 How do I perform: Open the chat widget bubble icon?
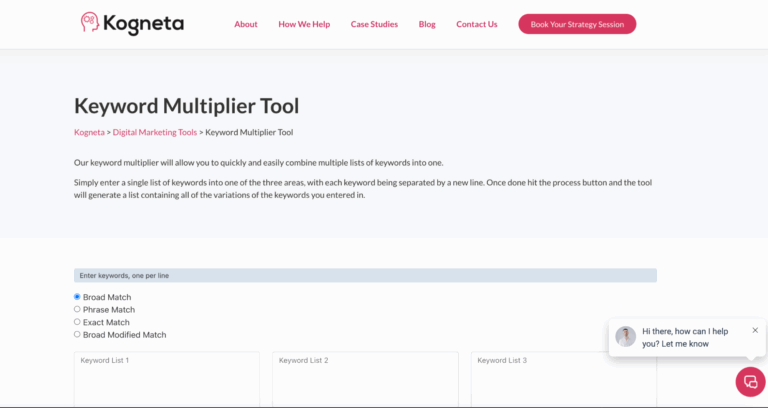pos(750,382)
